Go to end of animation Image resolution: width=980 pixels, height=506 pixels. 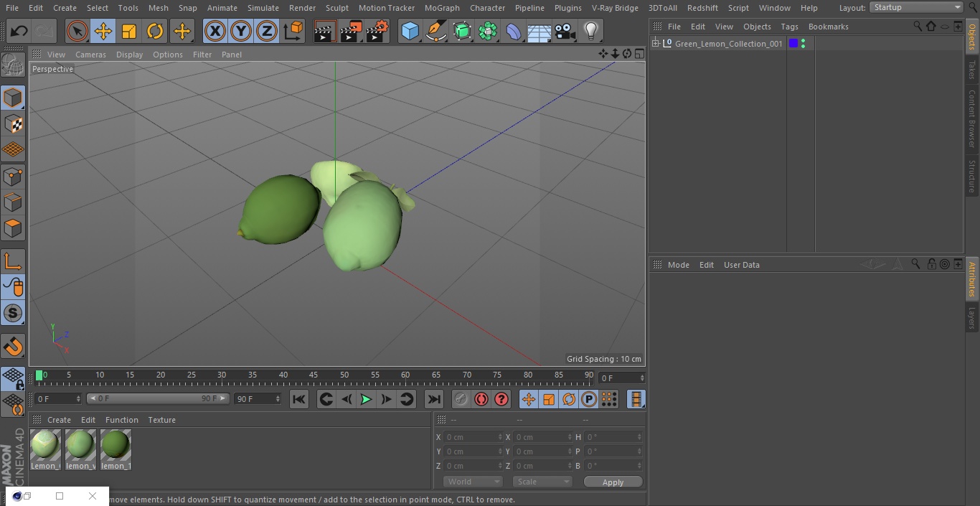[x=434, y=399]
